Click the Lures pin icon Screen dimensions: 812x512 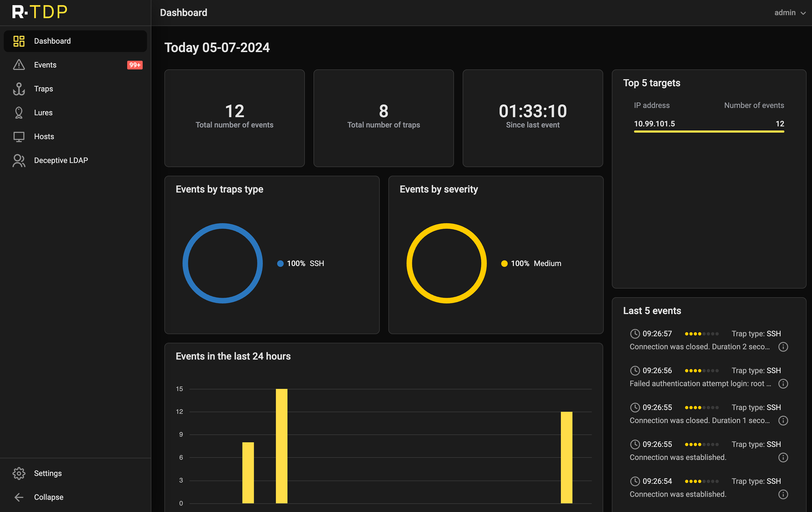pos(19,113)
